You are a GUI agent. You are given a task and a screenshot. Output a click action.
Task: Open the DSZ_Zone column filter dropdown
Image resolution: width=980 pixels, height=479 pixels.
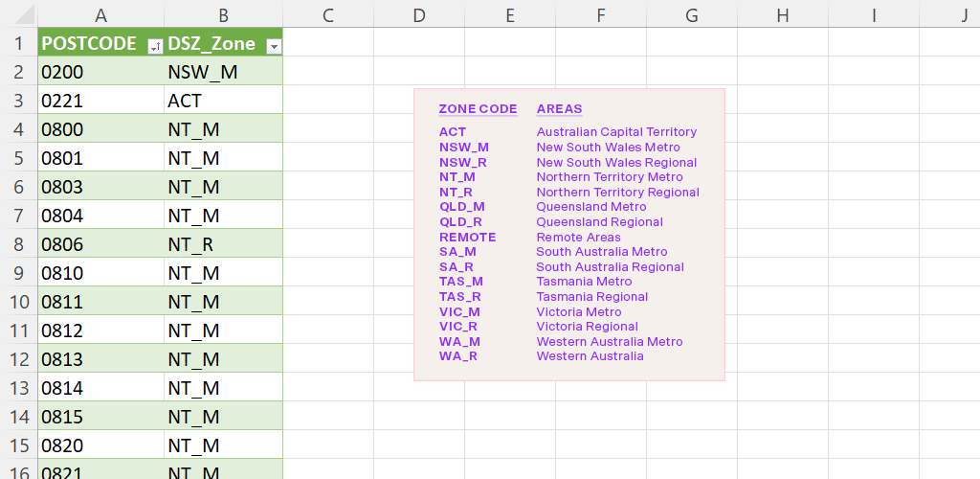point(273,46)
